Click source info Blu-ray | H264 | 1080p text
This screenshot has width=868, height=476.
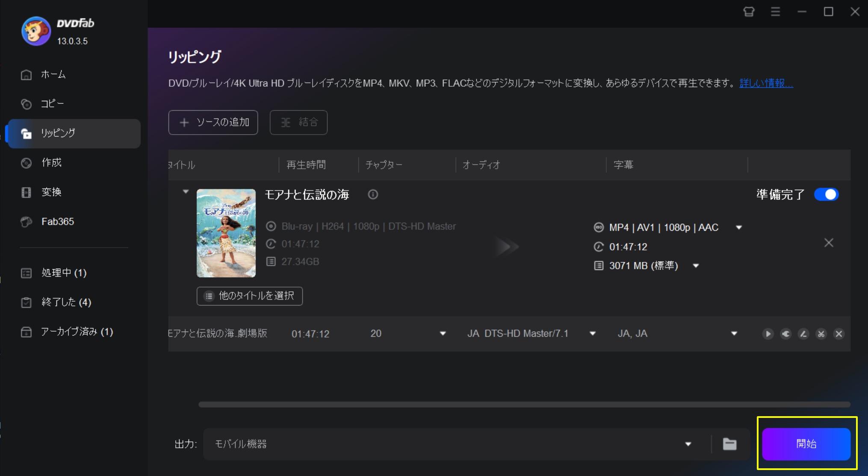point(369,226)
